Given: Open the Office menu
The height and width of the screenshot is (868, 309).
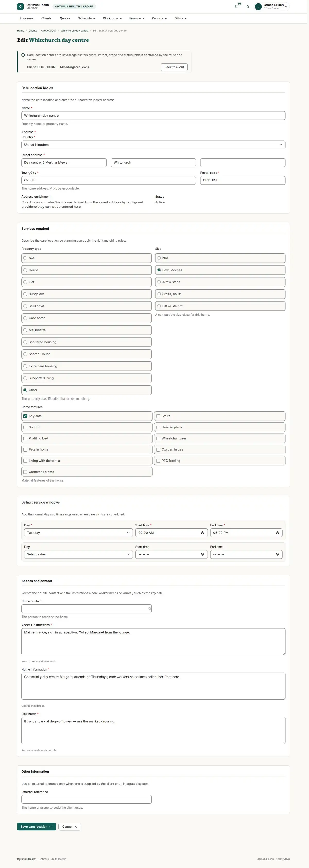Looking at the screenshot, I should 181,18.
